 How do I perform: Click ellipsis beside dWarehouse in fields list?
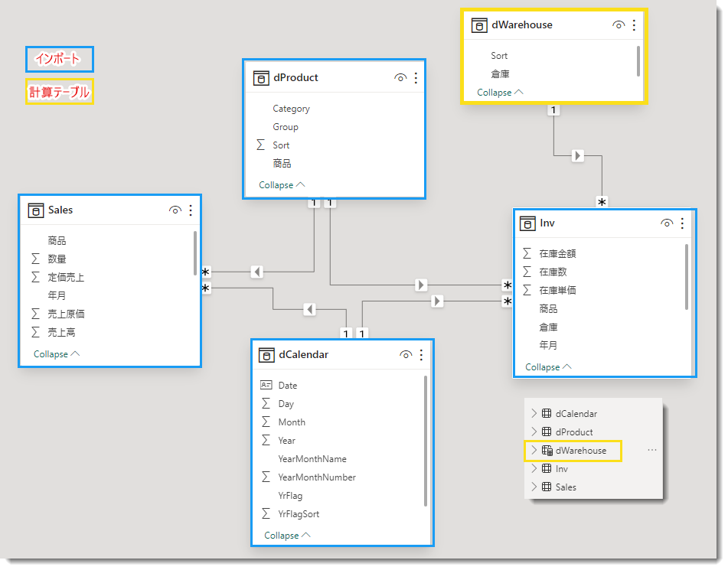click(x=652, y=450)
